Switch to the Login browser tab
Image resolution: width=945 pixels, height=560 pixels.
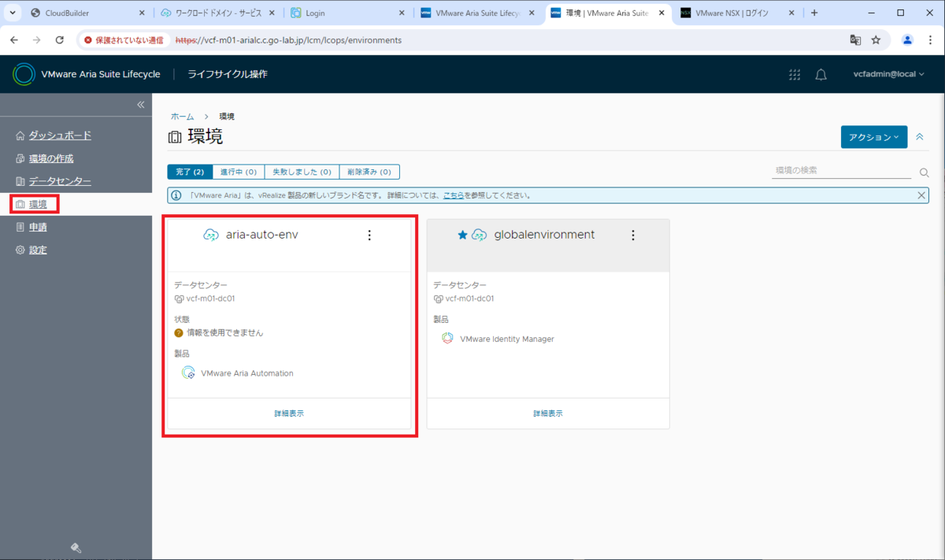point(347,13)
